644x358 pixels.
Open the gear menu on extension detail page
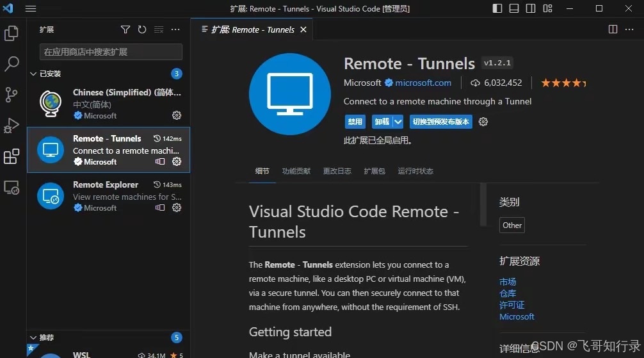483,122
